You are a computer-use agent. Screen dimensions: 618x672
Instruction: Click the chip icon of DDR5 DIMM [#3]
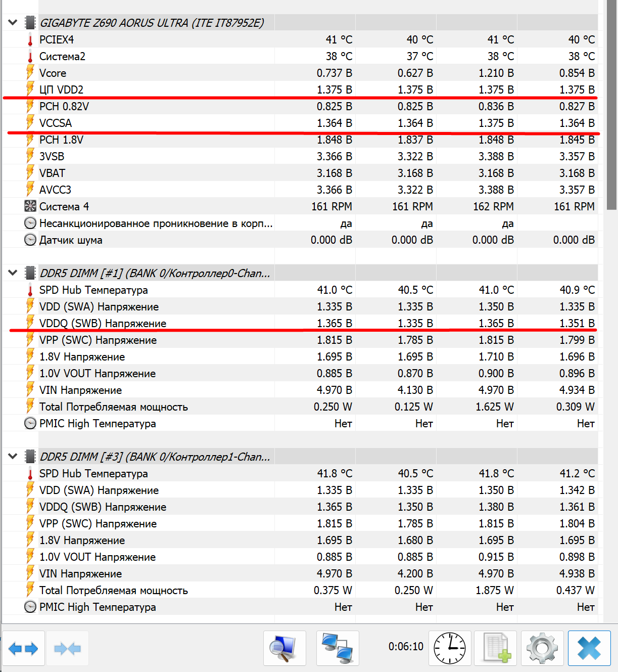(x=30, y=457)
